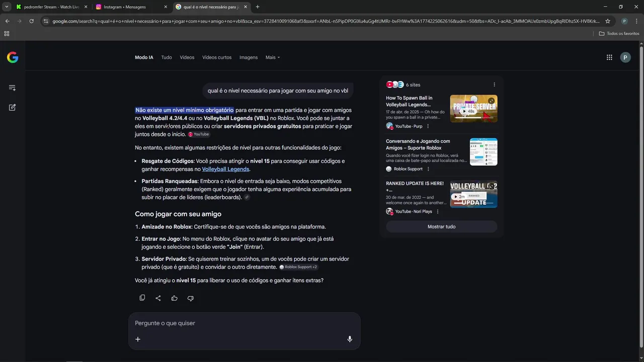
Task: Open the apps shortcut in bookmarks bar
Action: pos(7,33)
